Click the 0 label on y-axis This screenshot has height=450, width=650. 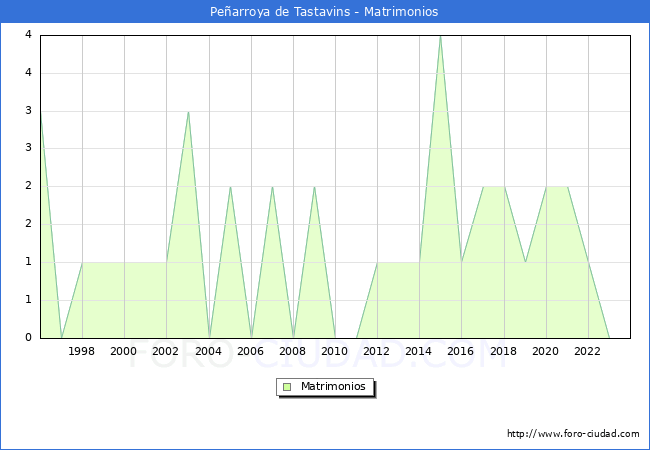29,338
